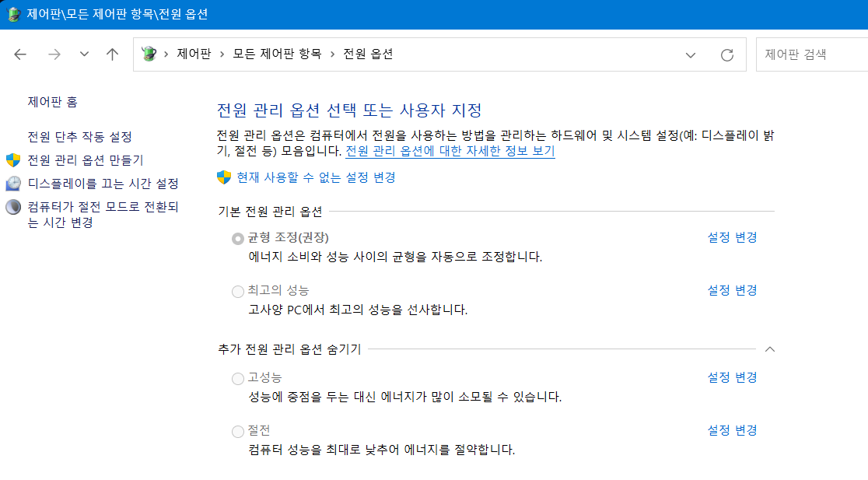Collapse 추가 전원 관리 옵션 숨기기 section
This screenshot has height=480, width=868.
(769, 349)
